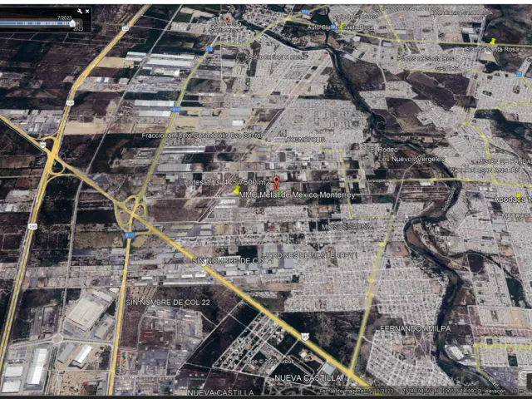Open the time slider wrench options
532x399 pixels.
pyautogui.click(x=80, y=12)
